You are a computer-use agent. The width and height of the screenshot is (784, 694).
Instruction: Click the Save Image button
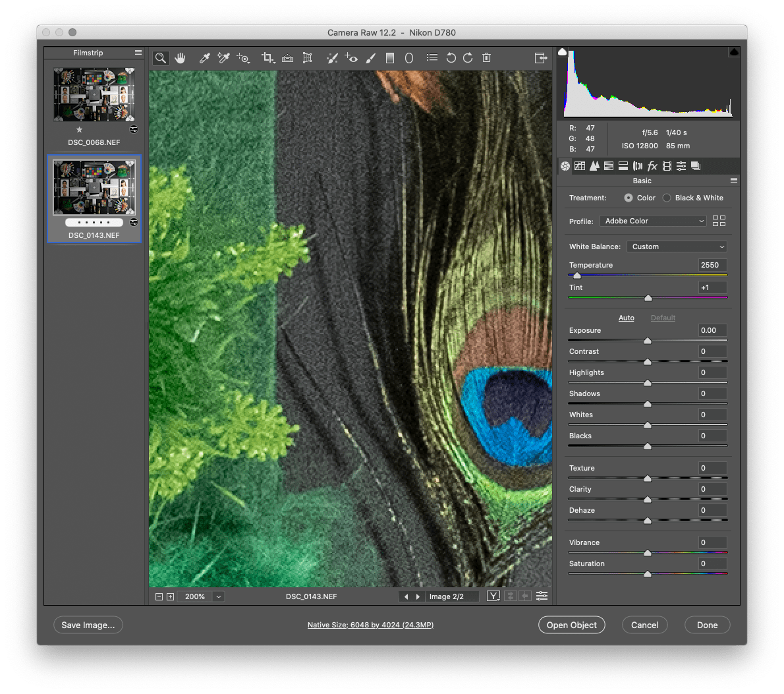pyautogui.click(x=88, y=625)
